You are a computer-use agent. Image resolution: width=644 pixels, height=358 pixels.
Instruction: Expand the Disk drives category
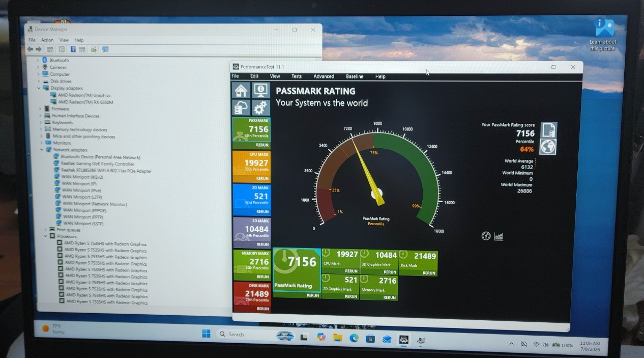38,81
